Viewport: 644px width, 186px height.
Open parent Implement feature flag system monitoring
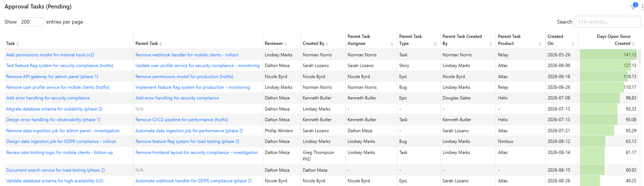pos(192,87)
